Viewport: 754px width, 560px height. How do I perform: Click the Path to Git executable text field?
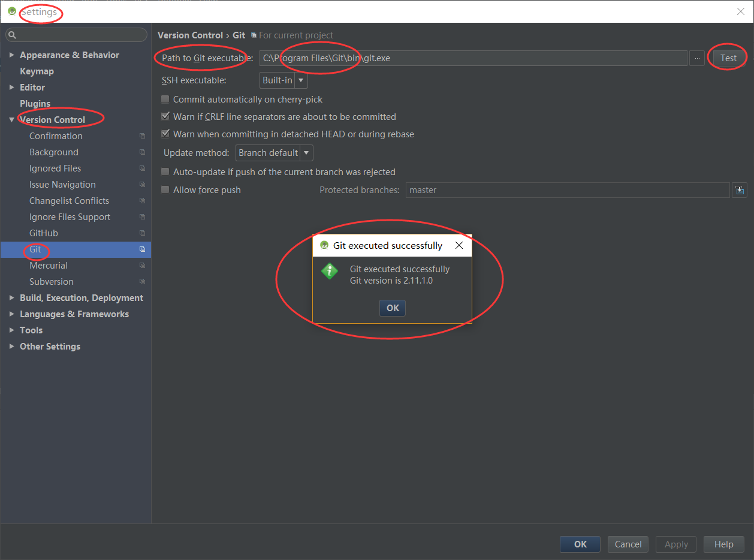(x=473, y=58)
